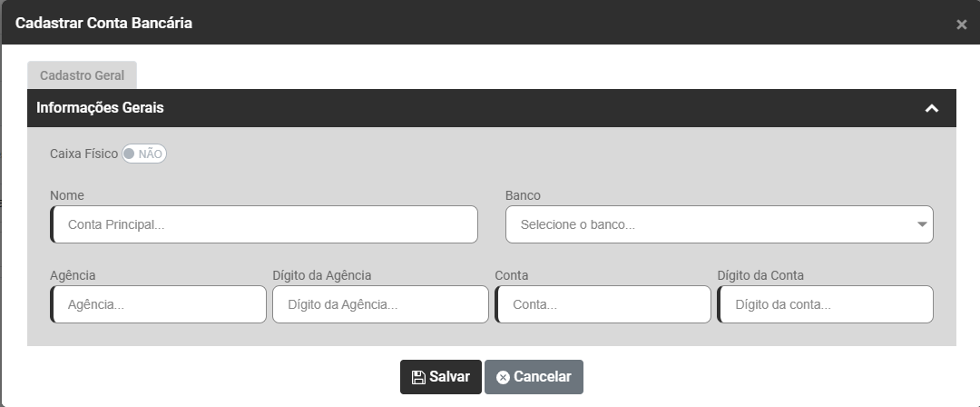Select the Dígito da Agência field

[x=380, y=304]
